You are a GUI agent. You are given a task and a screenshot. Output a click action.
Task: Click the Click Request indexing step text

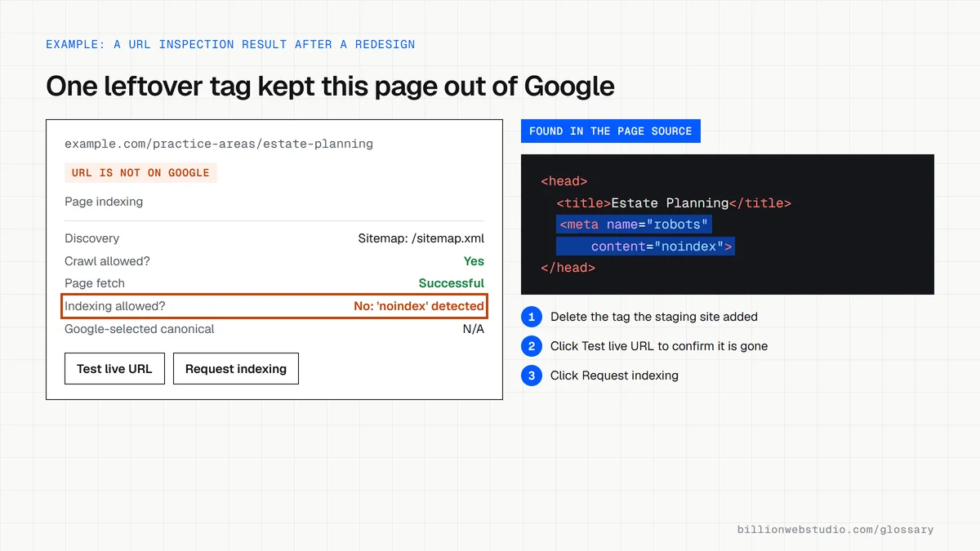click(x=614, y=375)
